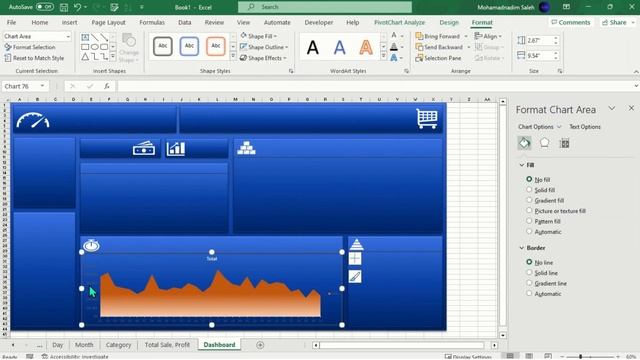Image resolution: width=640 pixels, height=360 pixels.
Task: Apply the black-outlined Abc shape style
Action: pos(163,46)
